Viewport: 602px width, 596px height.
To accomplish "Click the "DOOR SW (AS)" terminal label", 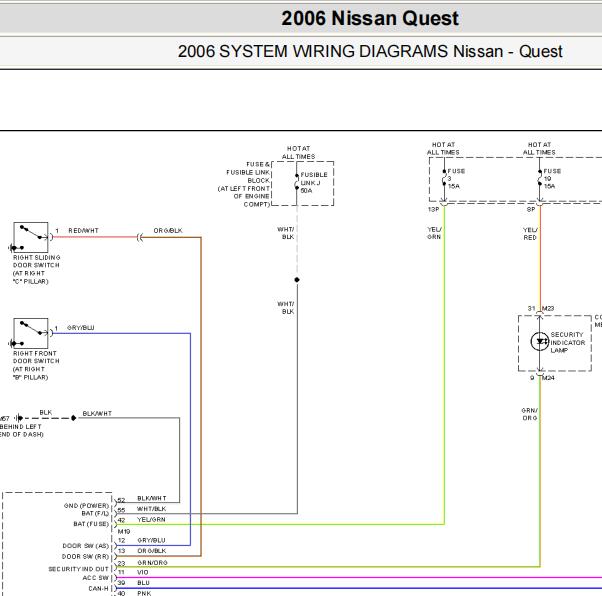I will [x=86, y=546].
